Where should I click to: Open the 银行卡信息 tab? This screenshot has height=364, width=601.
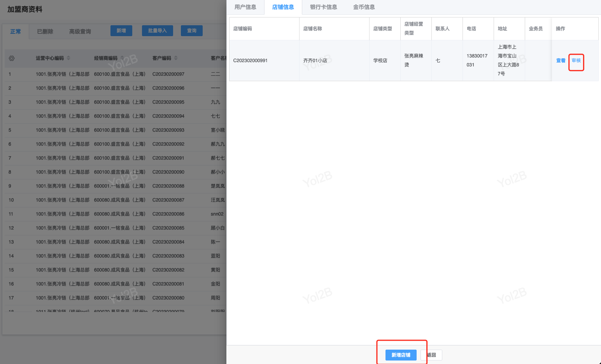point(323,7)
